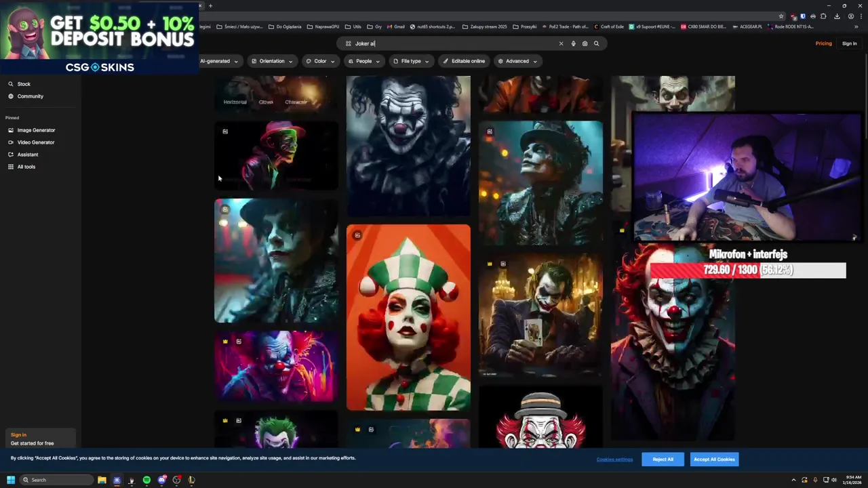Open the Gmail bookmark
868x488 pixels.
(395, 27)
